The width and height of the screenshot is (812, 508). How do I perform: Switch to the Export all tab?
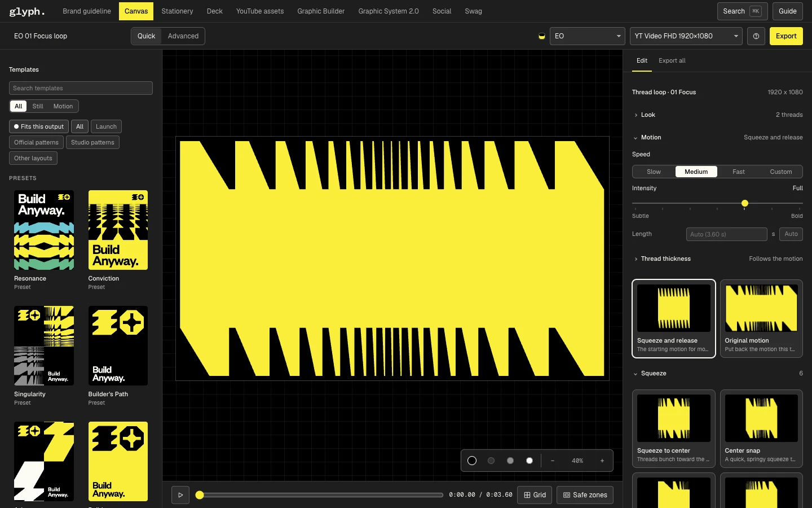(x=672, y=60)
